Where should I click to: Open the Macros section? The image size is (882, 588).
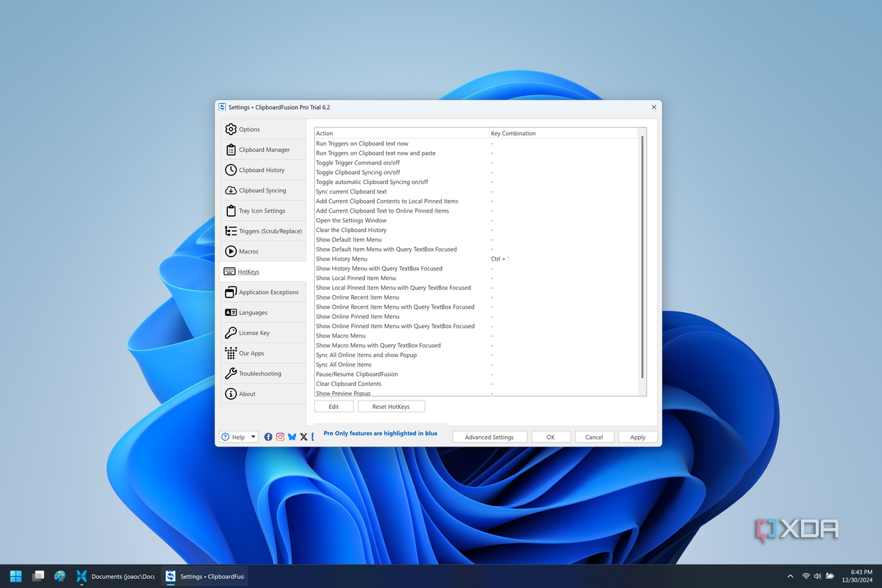coord(263,252)
